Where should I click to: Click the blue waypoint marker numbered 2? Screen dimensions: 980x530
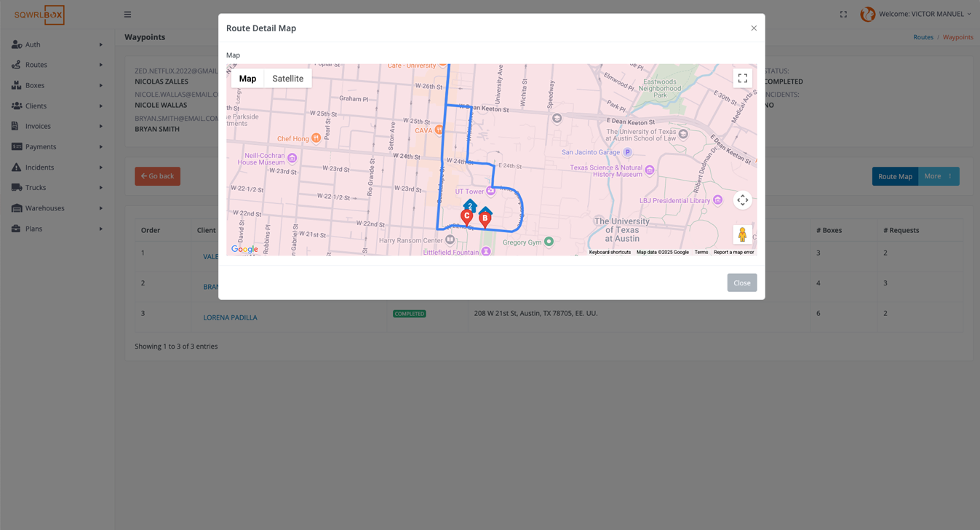click(470, 206)
